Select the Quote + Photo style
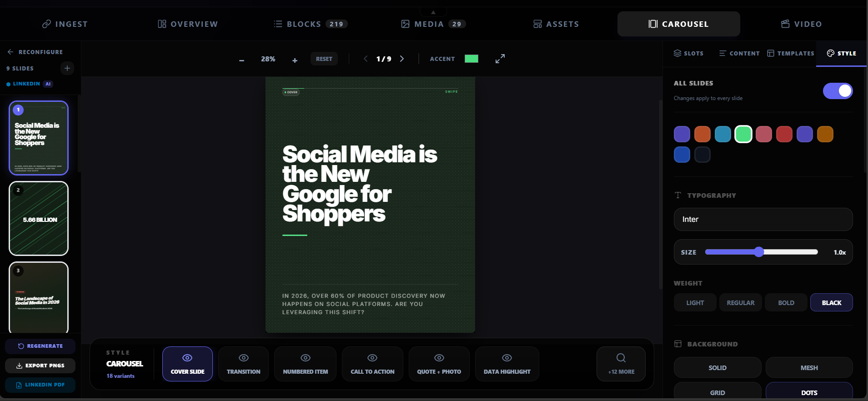Viewport: 868px width, 401px height. 439,364
